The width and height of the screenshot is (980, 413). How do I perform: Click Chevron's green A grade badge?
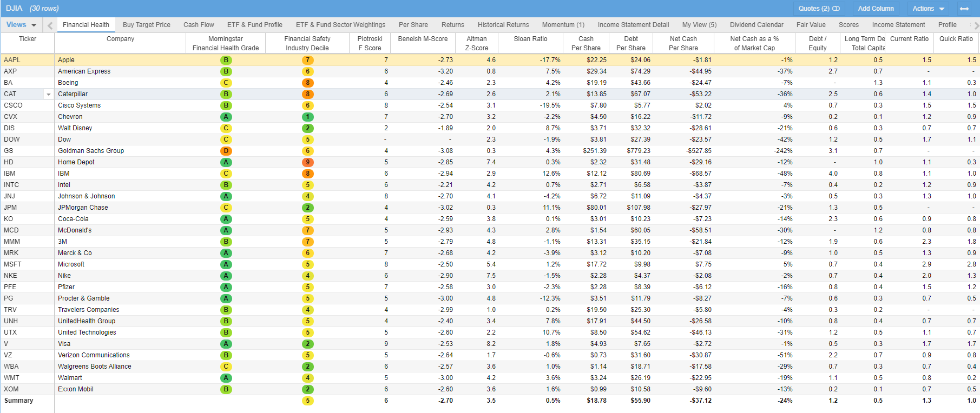coord(226,117)
